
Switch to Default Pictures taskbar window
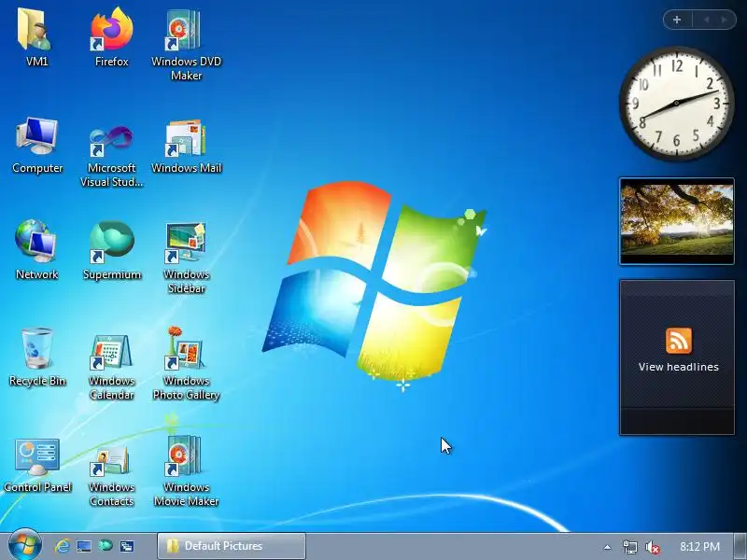[232, 546]
